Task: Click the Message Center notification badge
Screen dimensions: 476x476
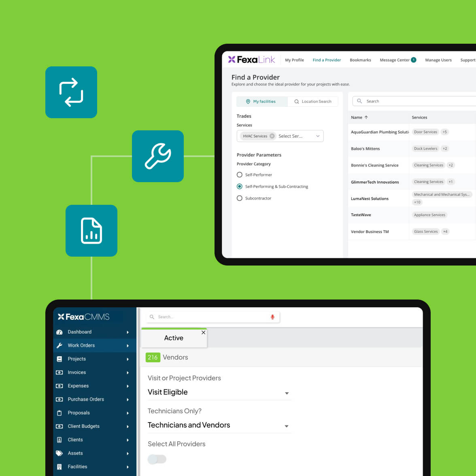Action: pyautogui.click(x=413, y=60)
